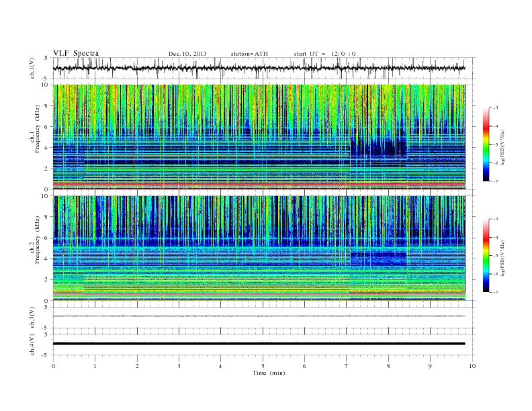
Task: Click the "7" tick on Time axis
Action: (x=347, y=366)
